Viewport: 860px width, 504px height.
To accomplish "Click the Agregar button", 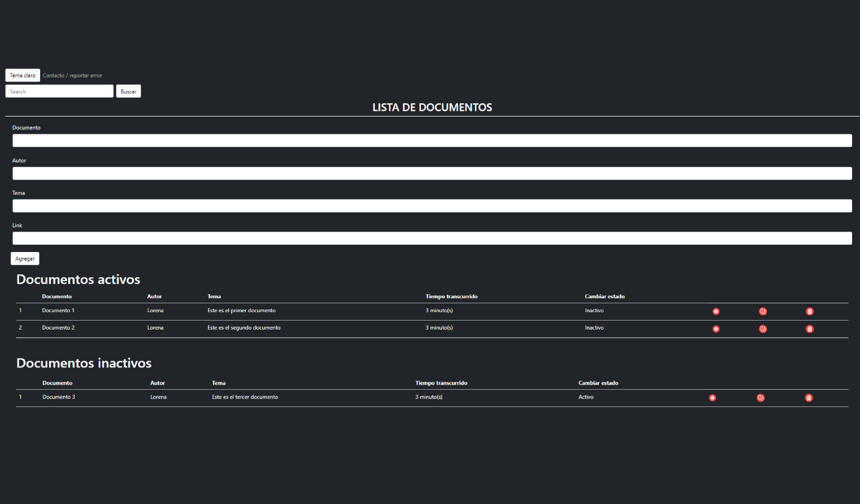I will click(x=25, y=259).
